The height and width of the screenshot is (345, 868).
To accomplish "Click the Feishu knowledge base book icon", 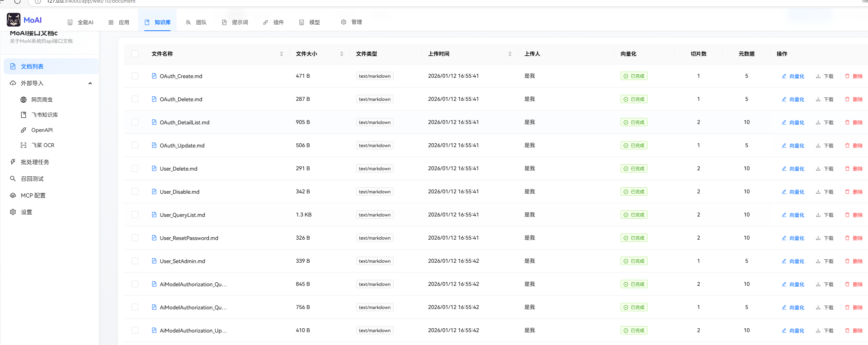I will [23, 115].
